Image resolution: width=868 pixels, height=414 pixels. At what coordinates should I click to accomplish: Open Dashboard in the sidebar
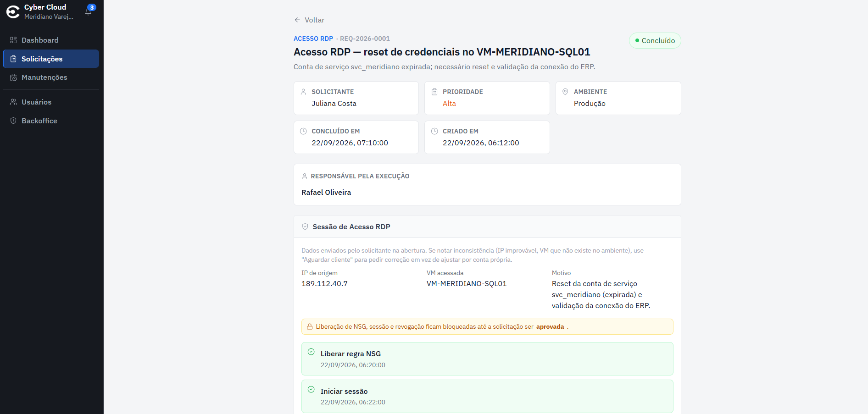click(x=51, y=40)
